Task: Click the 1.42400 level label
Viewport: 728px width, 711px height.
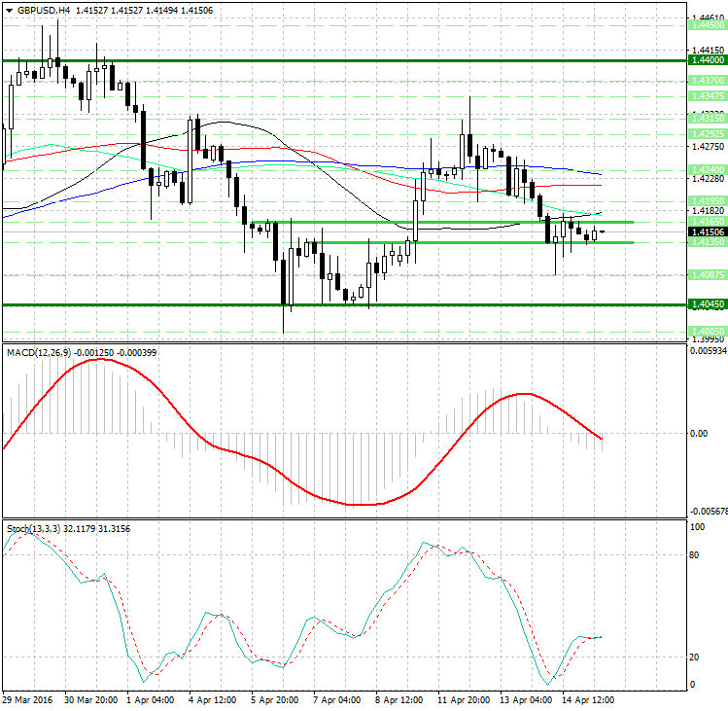Action: (705, 169)
